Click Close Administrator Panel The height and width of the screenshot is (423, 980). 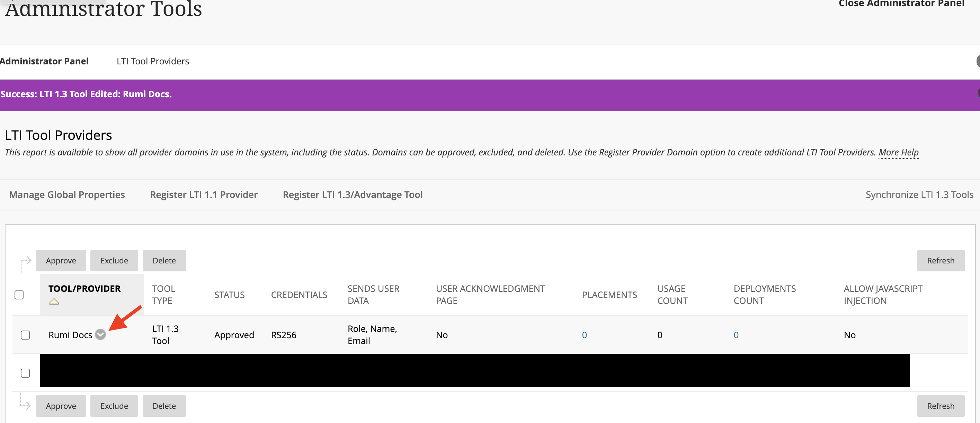pyautogui.click(x=901, y=4)
